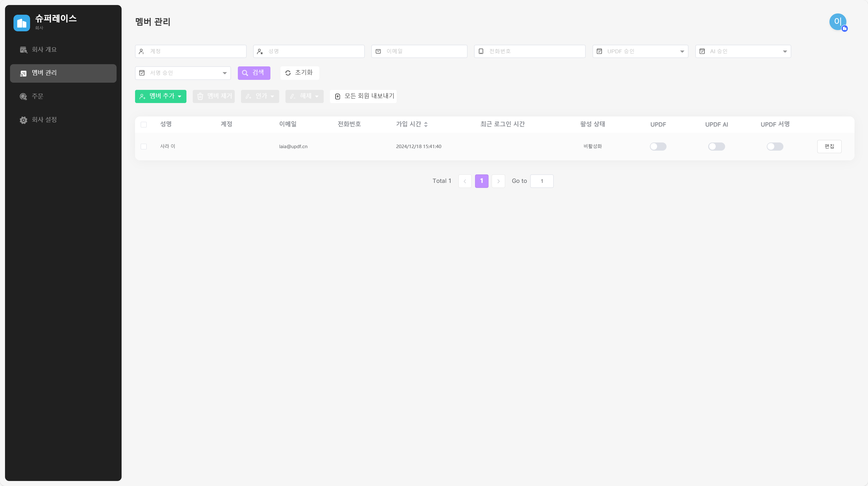The image size is (868, 486).
Task: Go to previous page arrow
Action: tap(465, 181)
